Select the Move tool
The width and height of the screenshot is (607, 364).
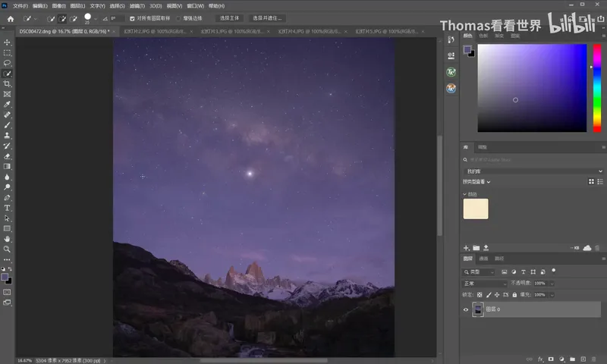click(x=7, y=42)
